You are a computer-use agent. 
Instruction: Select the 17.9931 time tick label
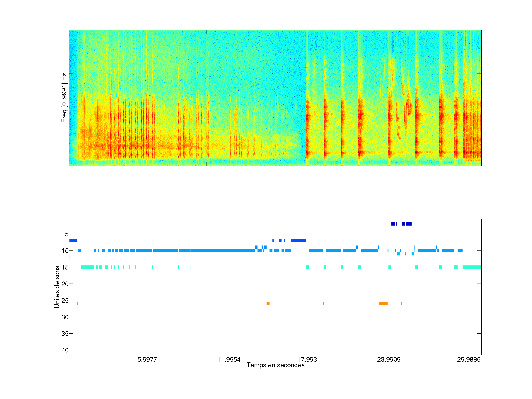pos(308,359)
